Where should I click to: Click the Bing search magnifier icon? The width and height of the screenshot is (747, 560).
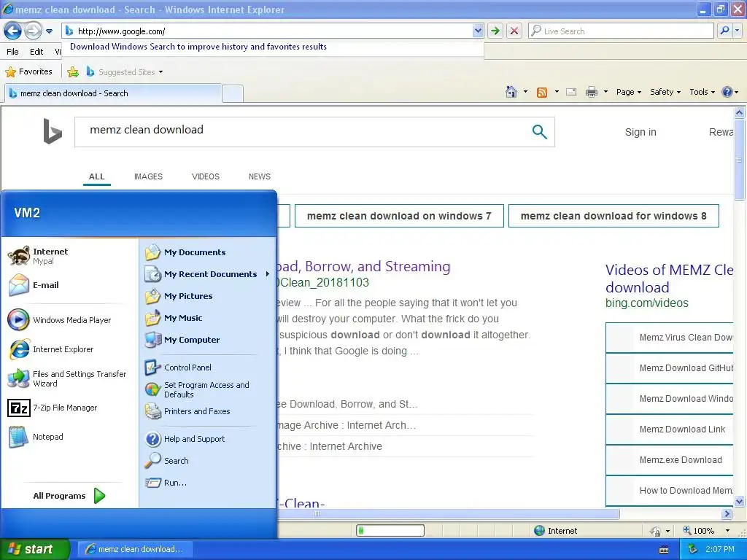click(x=539, y=131)
